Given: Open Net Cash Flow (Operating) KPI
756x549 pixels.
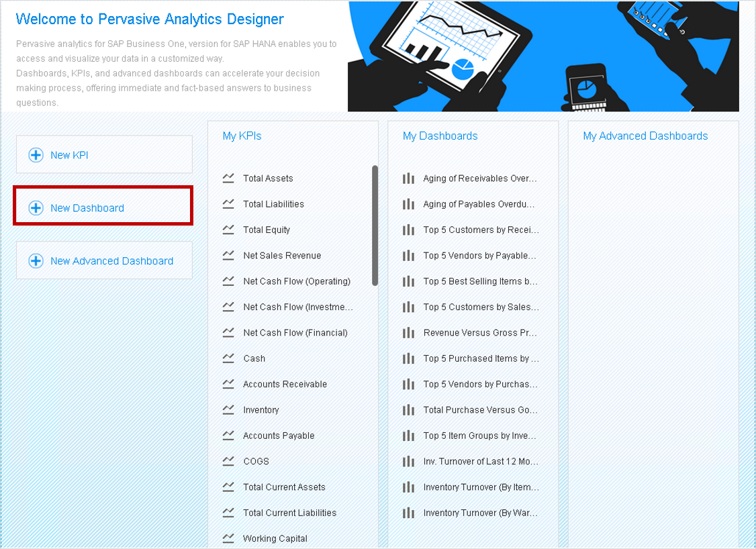Looking at the screenshot, I should (297, 281).
